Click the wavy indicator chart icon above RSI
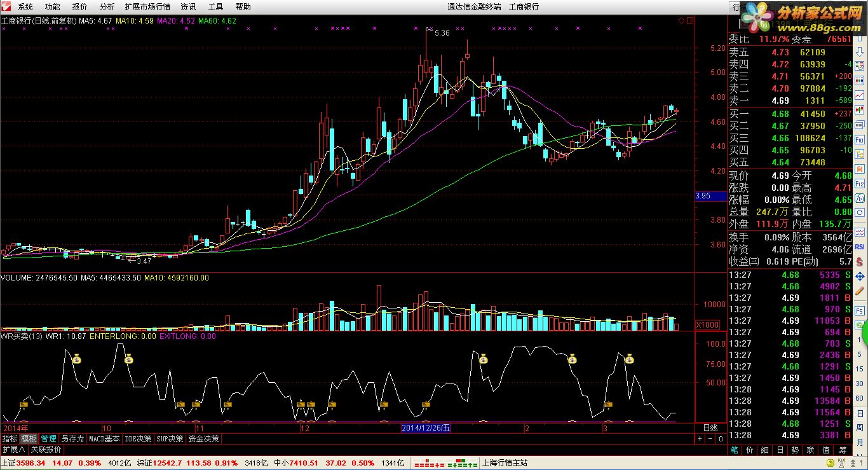Screen dimensions: 868x470 pos(859,232)
